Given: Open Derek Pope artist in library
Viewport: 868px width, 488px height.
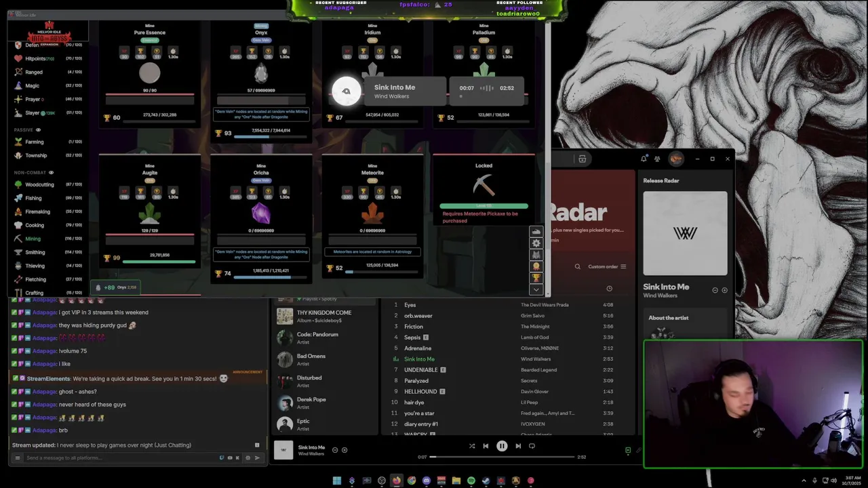Looking at the screenshot, I should pyautogui.click(x=325, y=403).
